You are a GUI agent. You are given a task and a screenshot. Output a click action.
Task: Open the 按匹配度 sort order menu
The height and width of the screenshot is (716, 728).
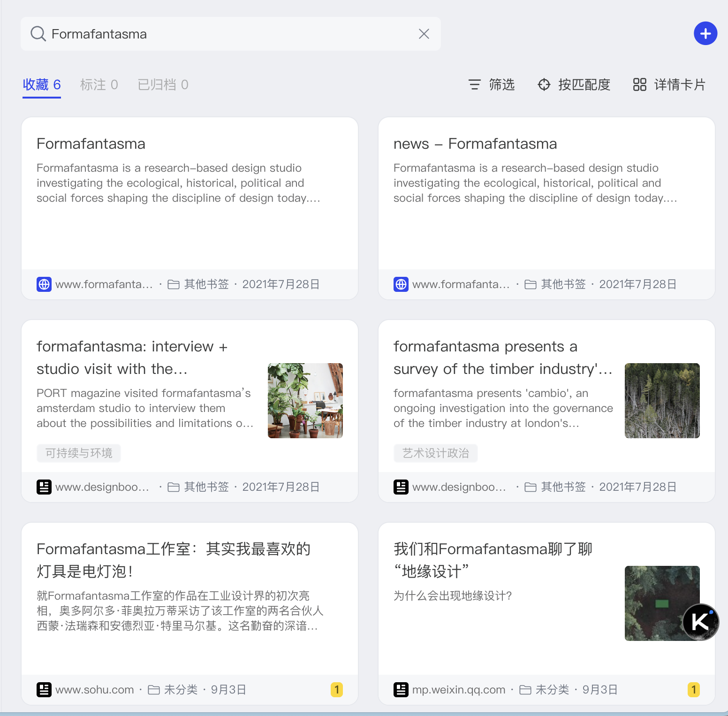[574, 84]
